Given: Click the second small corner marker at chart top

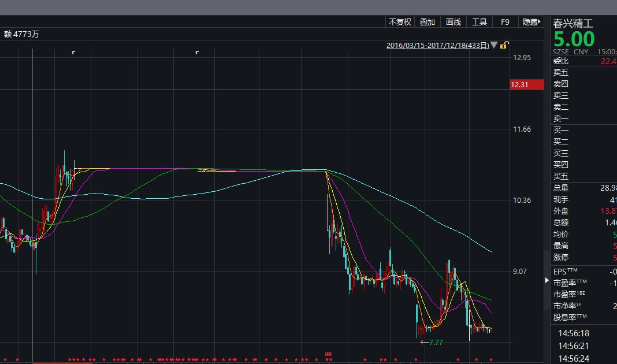Looking at the screenshot, I should pos(197,53).
